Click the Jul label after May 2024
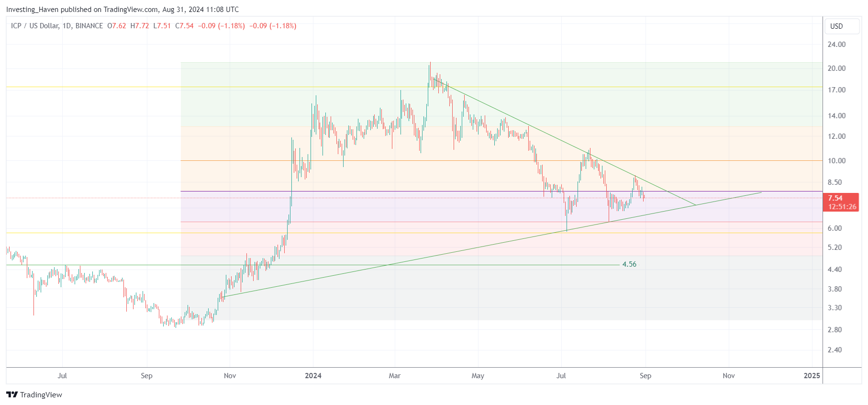The height and width of the screenshot is (405, 868). point(561,376)
